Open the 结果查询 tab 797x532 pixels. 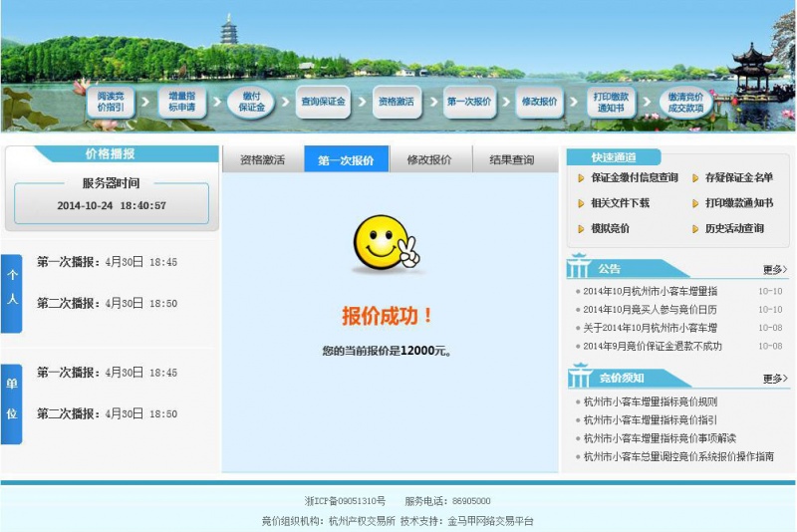click(x=511, y=160)
